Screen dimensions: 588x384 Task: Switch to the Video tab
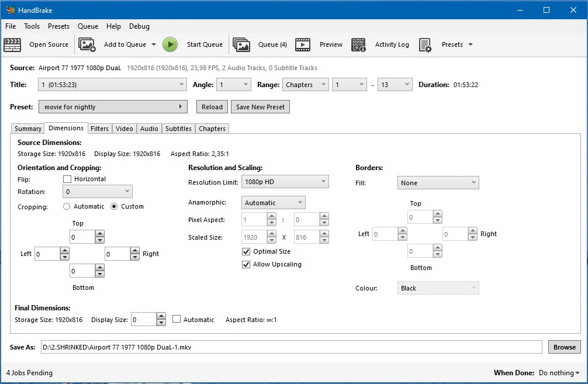(124, 128)
